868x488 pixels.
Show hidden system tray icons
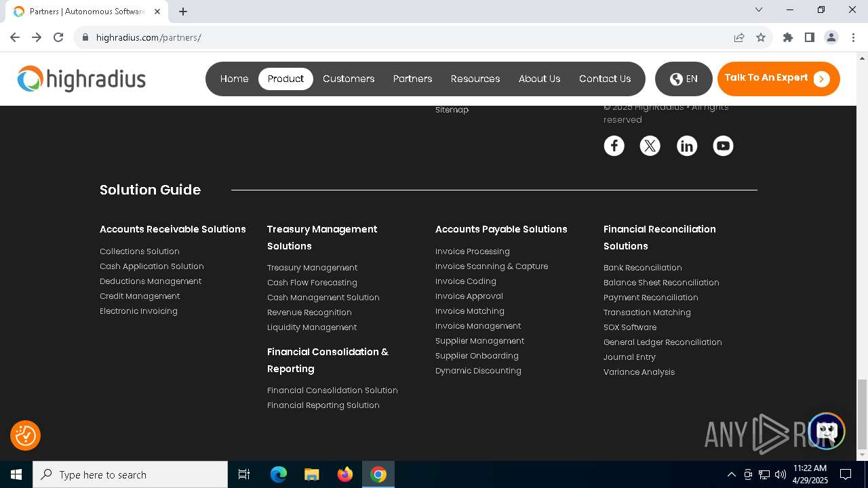click(732, 474)
